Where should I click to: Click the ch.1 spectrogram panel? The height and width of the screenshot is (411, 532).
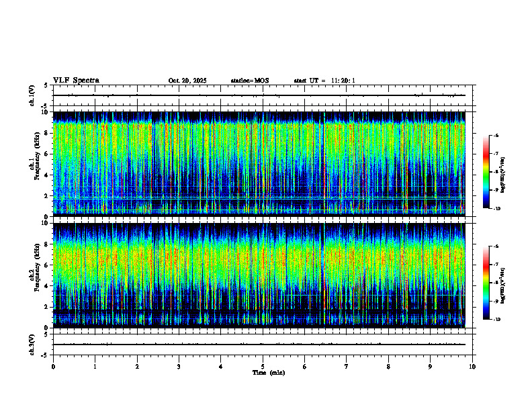coord(259,164)
